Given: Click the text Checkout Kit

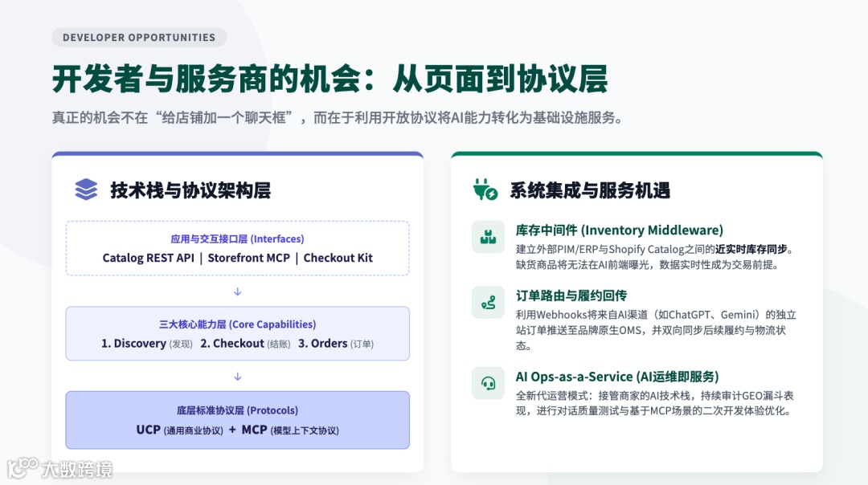Looking at the screenshot, I should click(x=338, y=258).
